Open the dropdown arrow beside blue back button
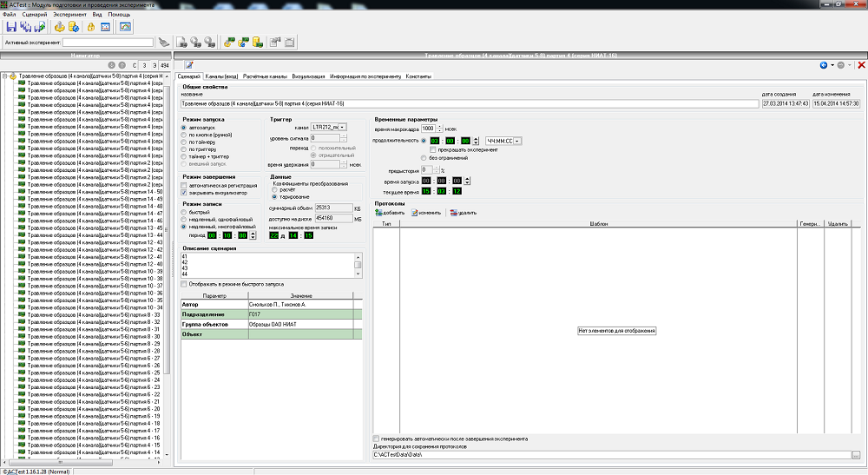868x475 pixels. (832, 65)
